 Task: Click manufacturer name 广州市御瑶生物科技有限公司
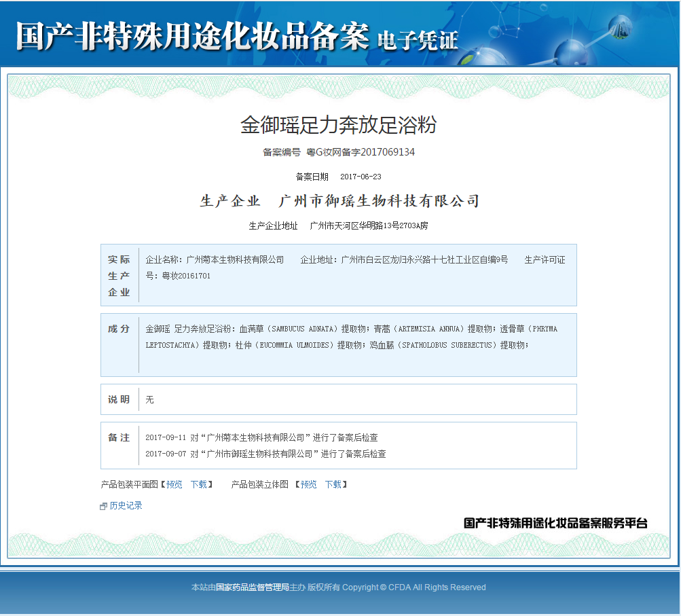[x=378, y=200]
